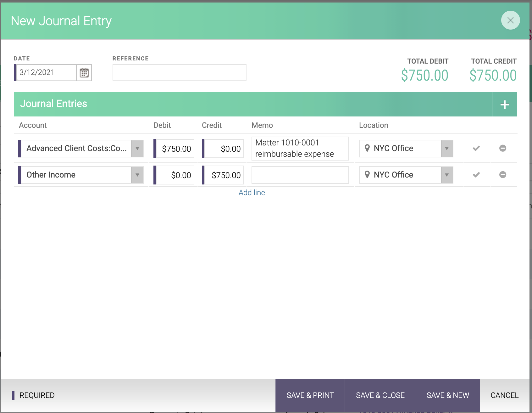532x413 pixels.
Task: Click the SAVE & CLOSE button
Action: (x=380, y=395)
